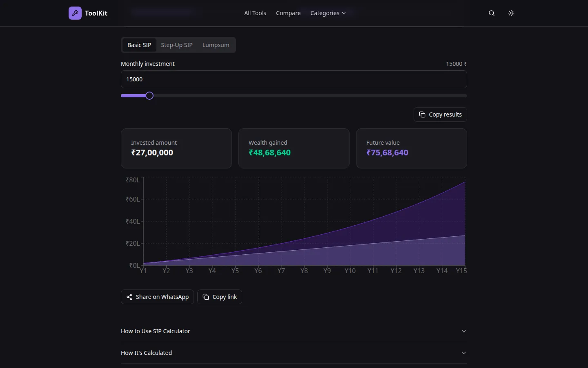Click the 15000 ₹ value label

456,64
